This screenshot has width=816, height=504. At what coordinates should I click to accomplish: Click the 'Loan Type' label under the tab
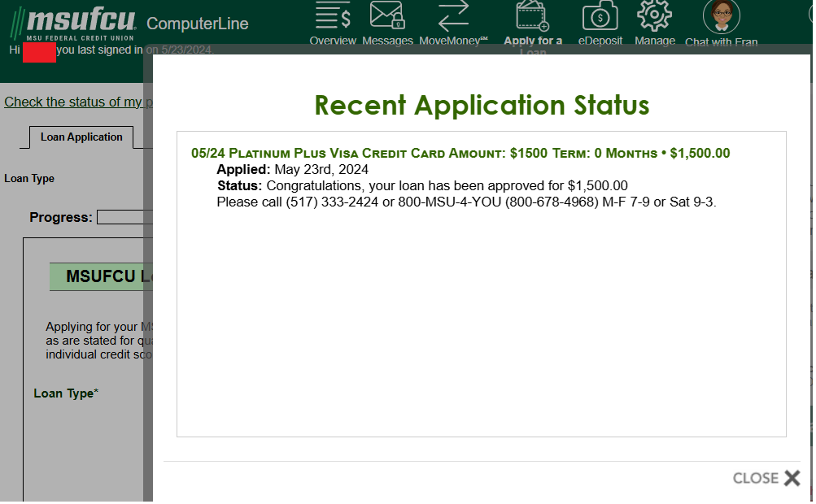29,178
